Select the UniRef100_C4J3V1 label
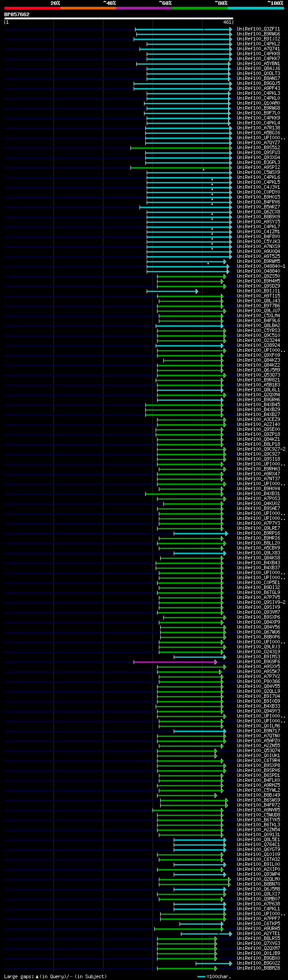This screenshot has height=980, width=288. tap(258, 187)
